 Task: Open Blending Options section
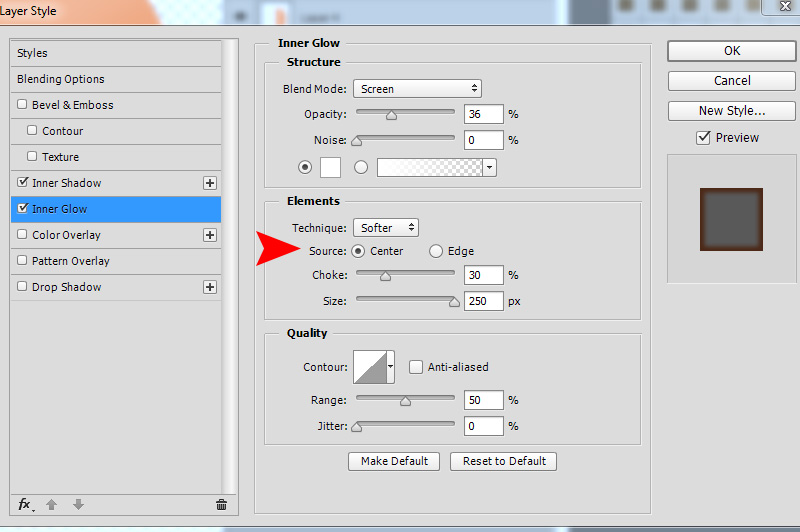coord(116,79)
